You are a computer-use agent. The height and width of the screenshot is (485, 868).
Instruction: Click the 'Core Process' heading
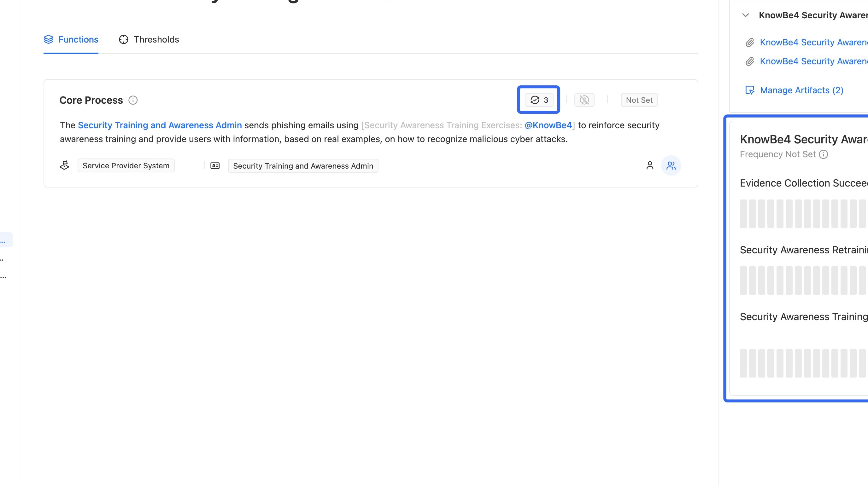(91, 100)
